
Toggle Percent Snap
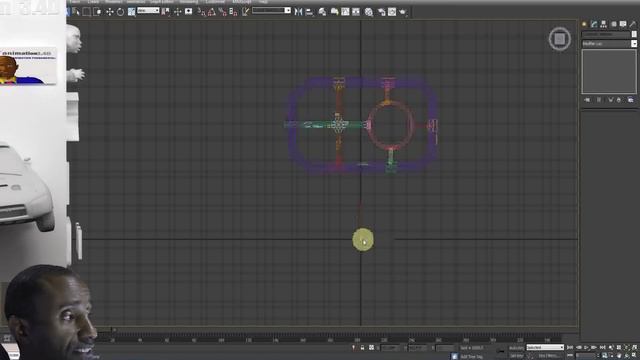(222, 12)
